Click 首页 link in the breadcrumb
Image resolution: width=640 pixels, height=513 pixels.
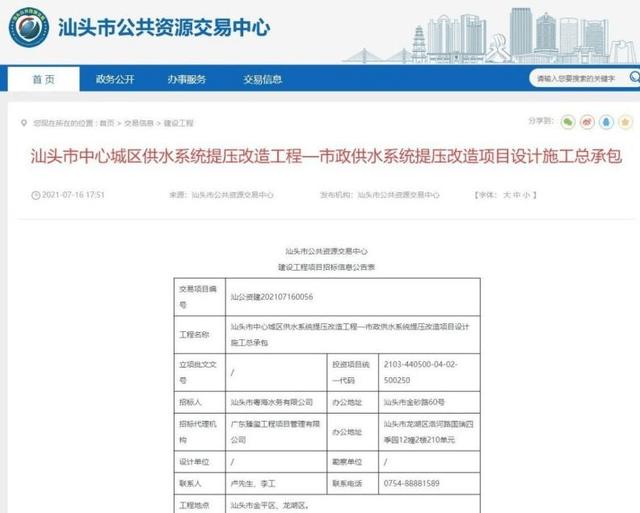[107, 123]
